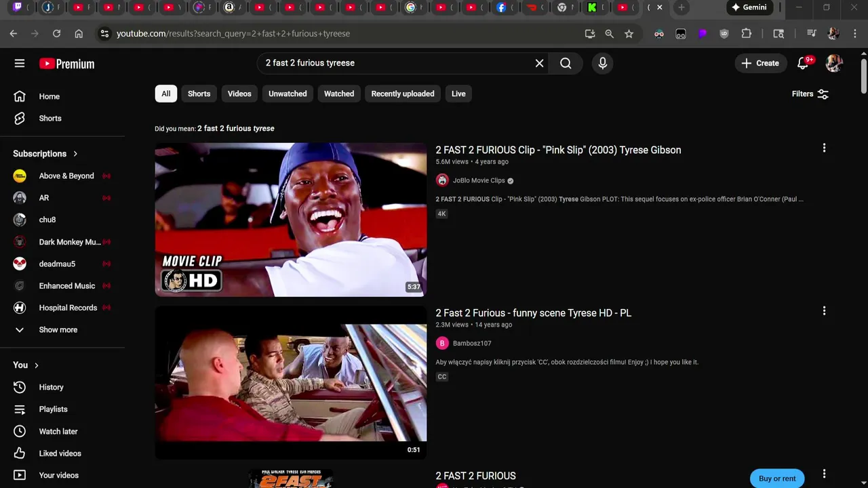
Task: Expand the Subscriptions section header
Action: [45, 154]
